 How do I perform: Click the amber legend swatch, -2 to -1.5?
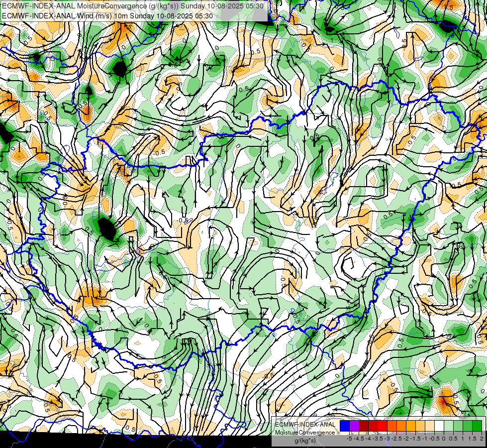tap(411, 426)
